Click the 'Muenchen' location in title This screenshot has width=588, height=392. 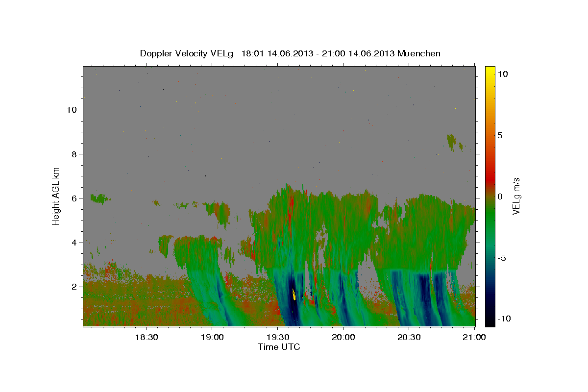coord(419,53)
